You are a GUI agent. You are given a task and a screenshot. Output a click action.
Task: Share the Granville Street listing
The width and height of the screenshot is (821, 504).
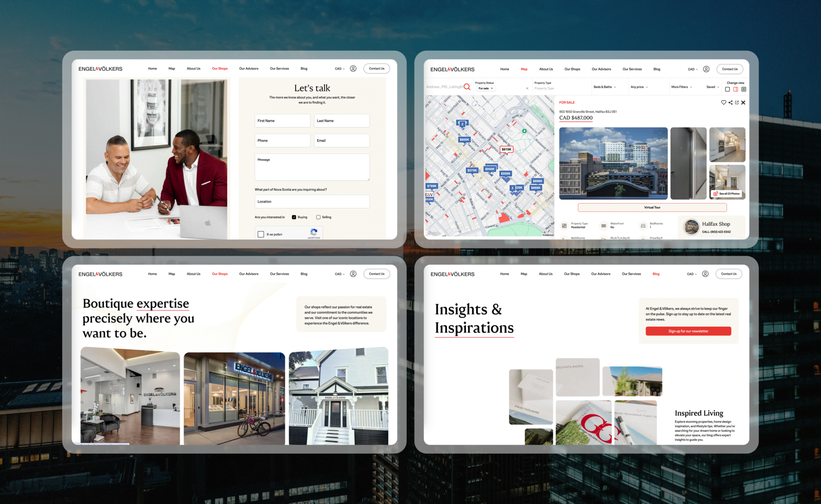(x=730, y=103)
